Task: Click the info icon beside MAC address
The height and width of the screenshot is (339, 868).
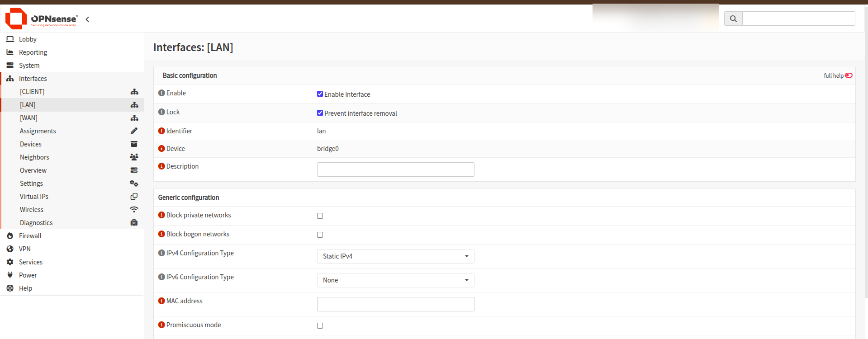Action: pyautogui.click(x=161, y=301)
